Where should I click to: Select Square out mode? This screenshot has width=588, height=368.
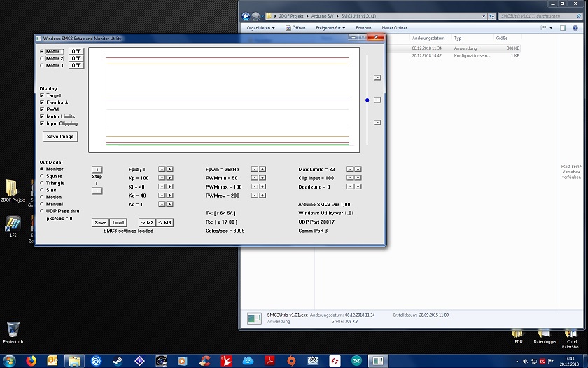click(x=42, y=176)
